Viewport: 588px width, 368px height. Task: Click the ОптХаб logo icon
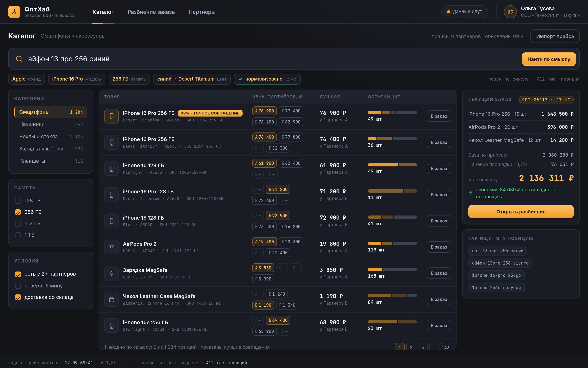click(x=14, y=12)
